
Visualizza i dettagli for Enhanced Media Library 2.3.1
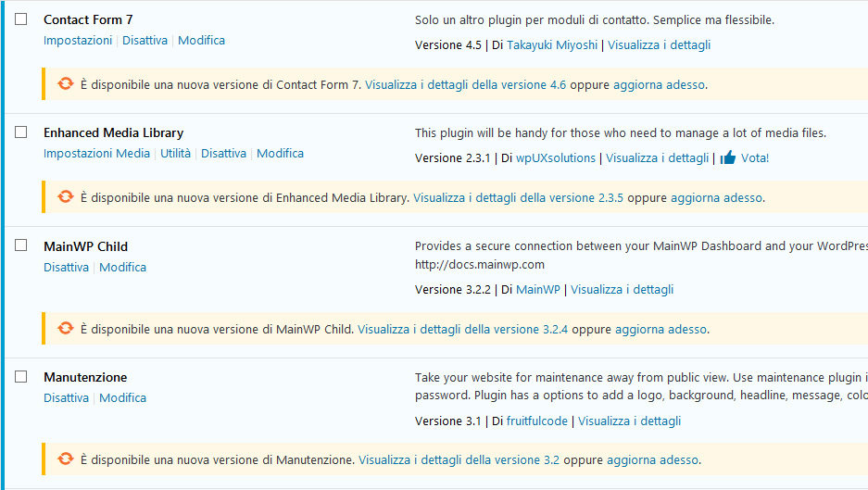click(x=657, y=157)
